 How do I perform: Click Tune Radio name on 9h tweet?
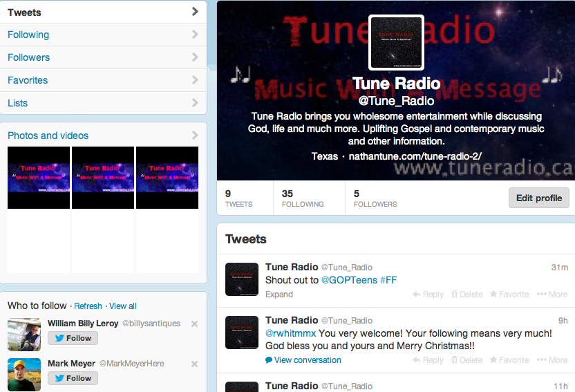point(292,320)
